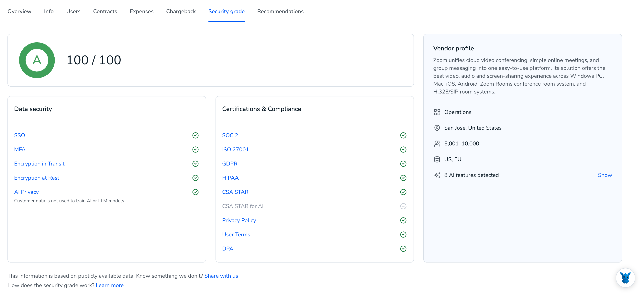Click Encryption at Rest check icon
Screen dimensions: 644x294
point(195,178)
